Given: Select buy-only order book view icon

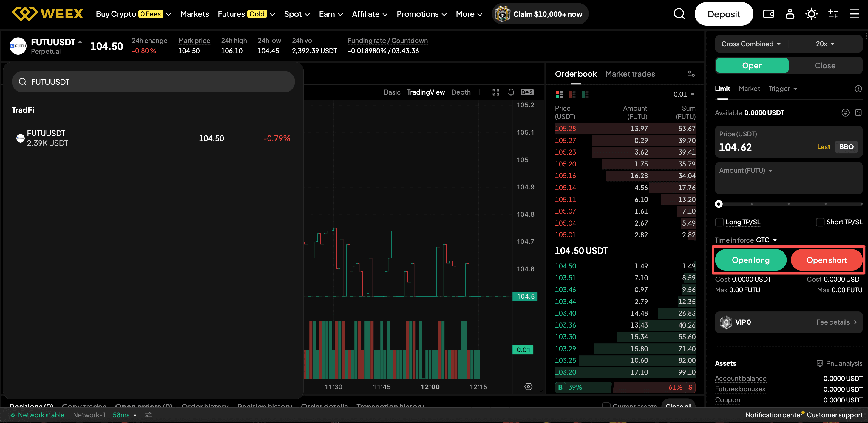Looking at the screenshot, I should pyautogui.click(x=585, y=94).
